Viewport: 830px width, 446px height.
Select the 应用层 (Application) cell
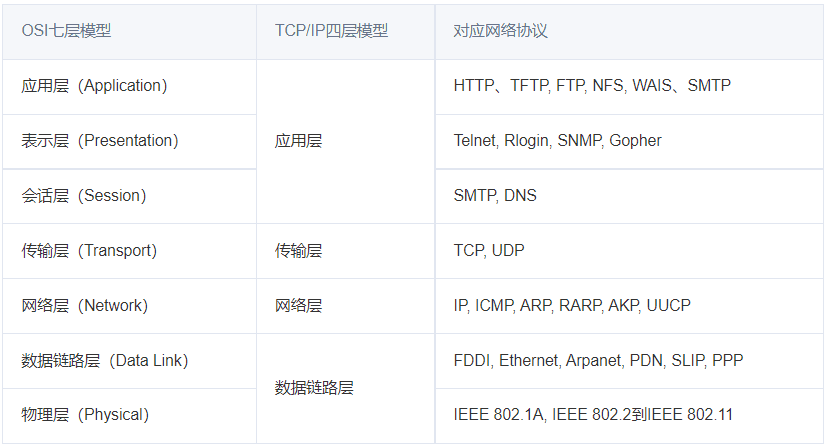coord(94,86)
